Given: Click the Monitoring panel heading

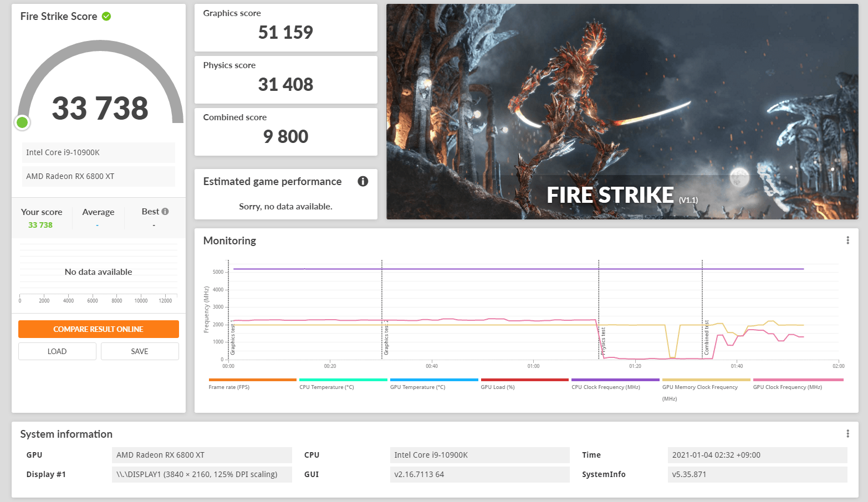Looking at the screenshot, I should pyautogui.click(x=229, y=240).
